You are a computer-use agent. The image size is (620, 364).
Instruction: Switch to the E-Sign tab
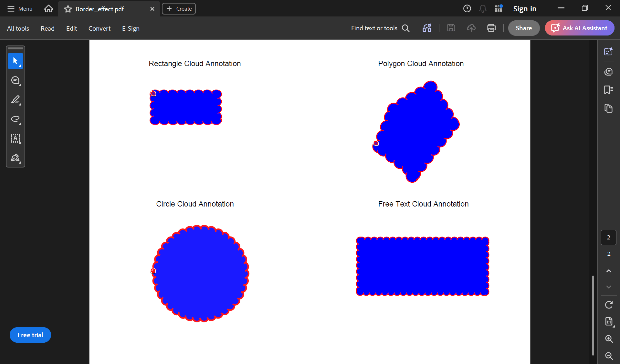131,28
